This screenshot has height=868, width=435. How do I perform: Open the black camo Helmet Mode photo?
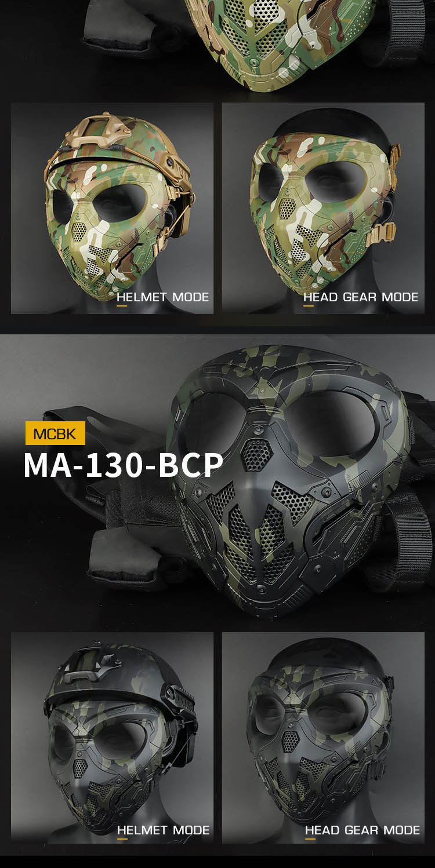tap(112, 738)
